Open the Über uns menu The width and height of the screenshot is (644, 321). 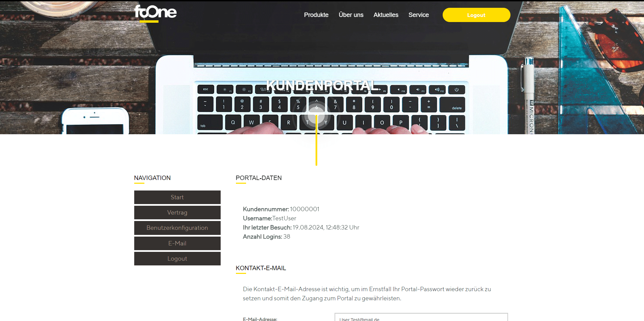click(x=351, y=15)
